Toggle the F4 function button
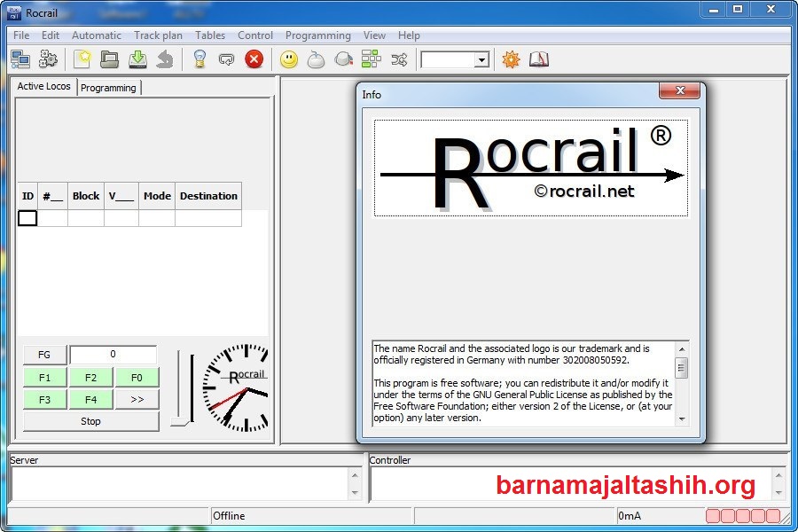The width and height of the screenshot is (798, 532). [90, 400]
